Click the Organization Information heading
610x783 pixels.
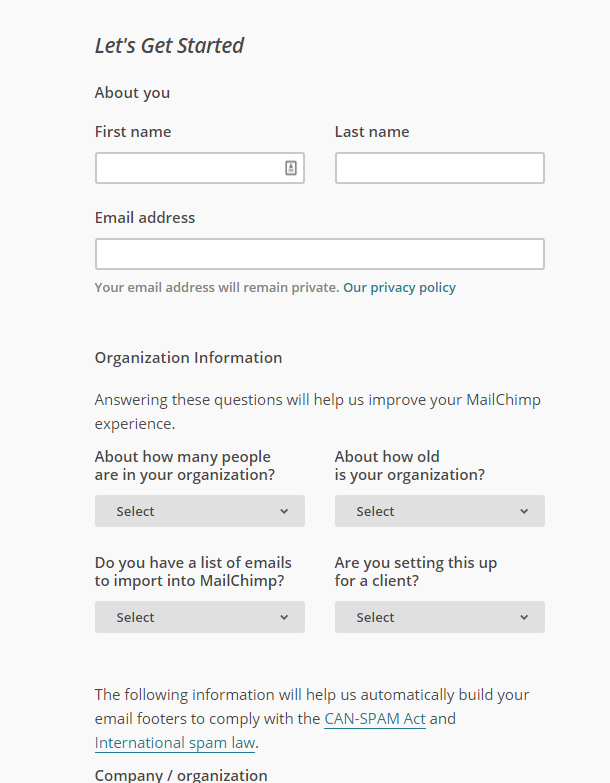188,358
